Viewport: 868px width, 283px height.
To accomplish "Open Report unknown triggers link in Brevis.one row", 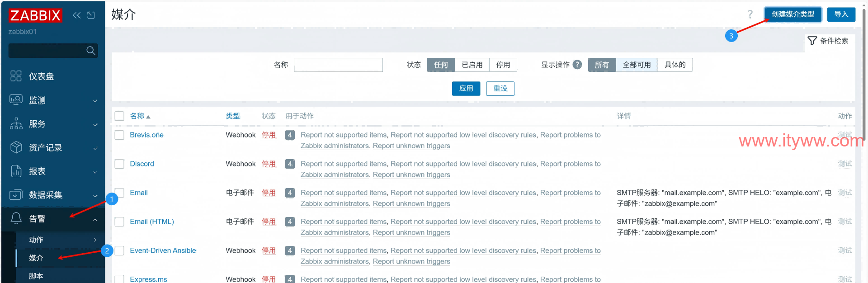I will (x=411, y=146).
